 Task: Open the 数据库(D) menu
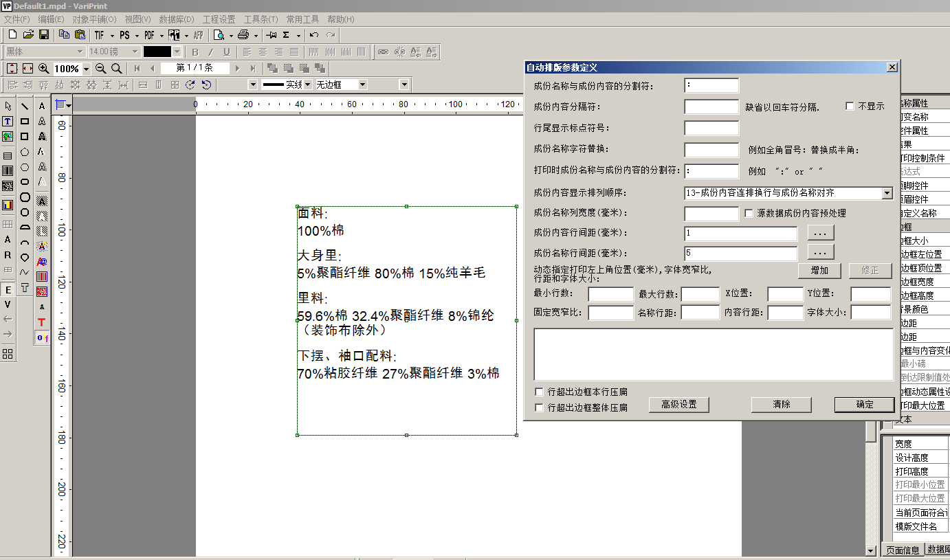(177, 19)
